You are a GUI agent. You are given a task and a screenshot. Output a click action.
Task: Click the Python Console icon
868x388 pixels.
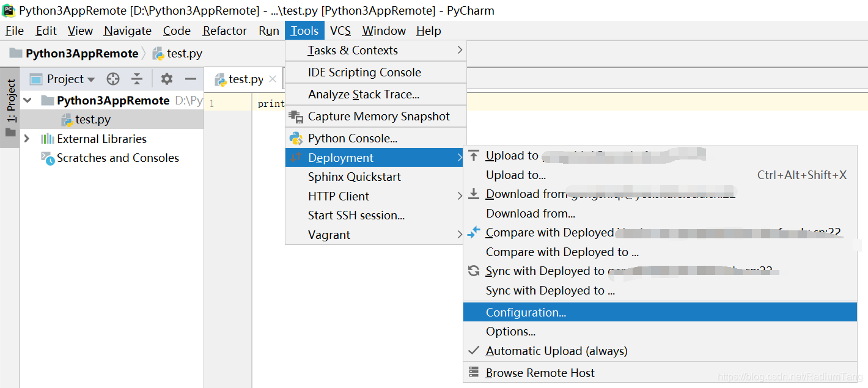[x=296, y=138]
